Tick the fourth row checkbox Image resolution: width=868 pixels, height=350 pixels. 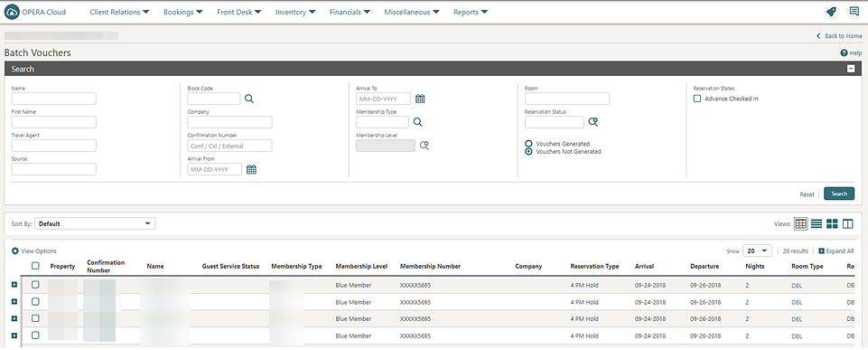[x=35, y=335]
